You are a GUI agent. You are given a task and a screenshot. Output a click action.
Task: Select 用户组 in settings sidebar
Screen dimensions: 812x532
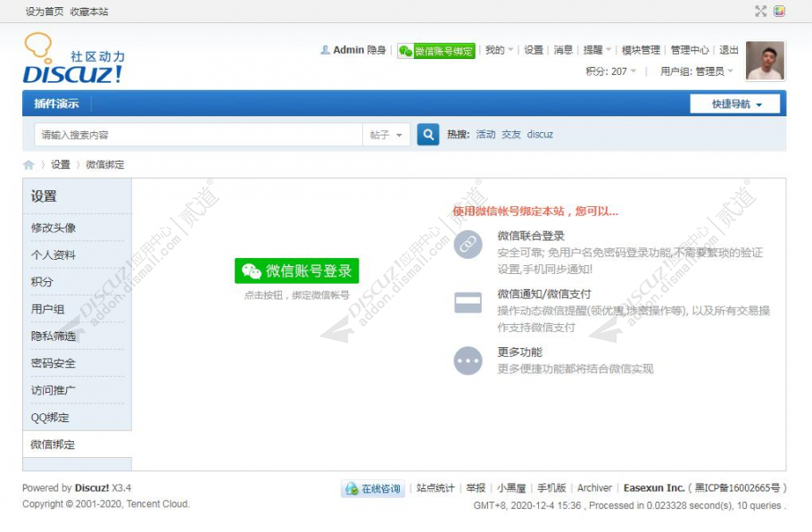(x=47, y=309)
